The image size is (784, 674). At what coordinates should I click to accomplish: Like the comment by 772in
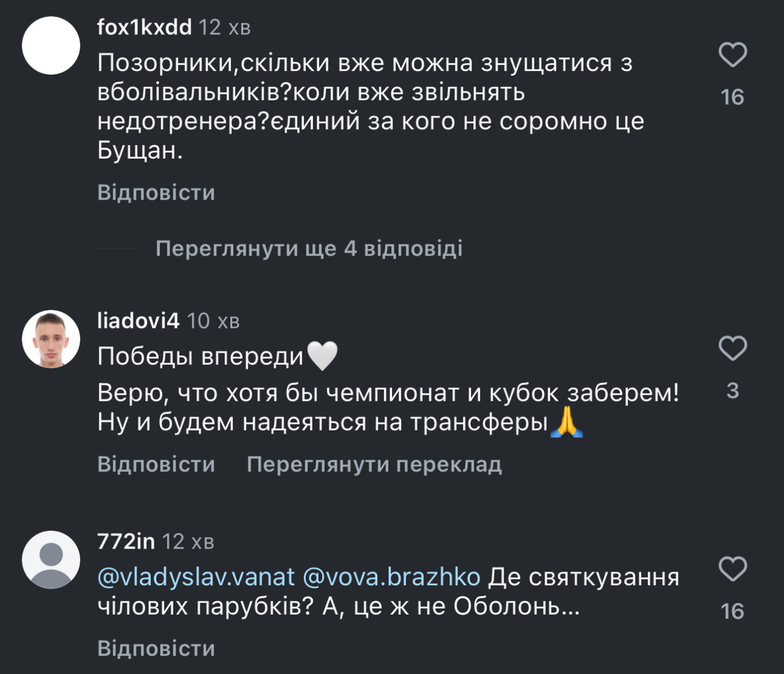tap(732, 568)
